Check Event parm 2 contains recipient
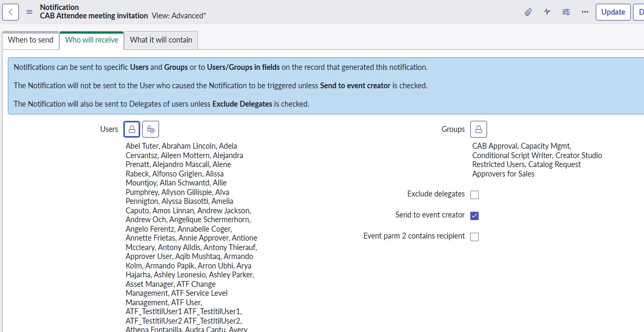This screenshot has width=644, height=332. [474, 236]
